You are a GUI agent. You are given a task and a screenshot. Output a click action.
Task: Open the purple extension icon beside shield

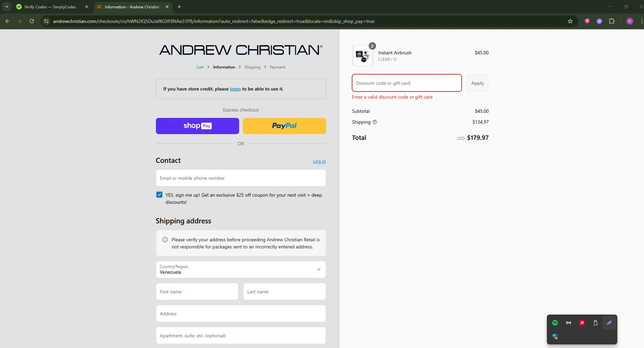click(x=599, y=21)
